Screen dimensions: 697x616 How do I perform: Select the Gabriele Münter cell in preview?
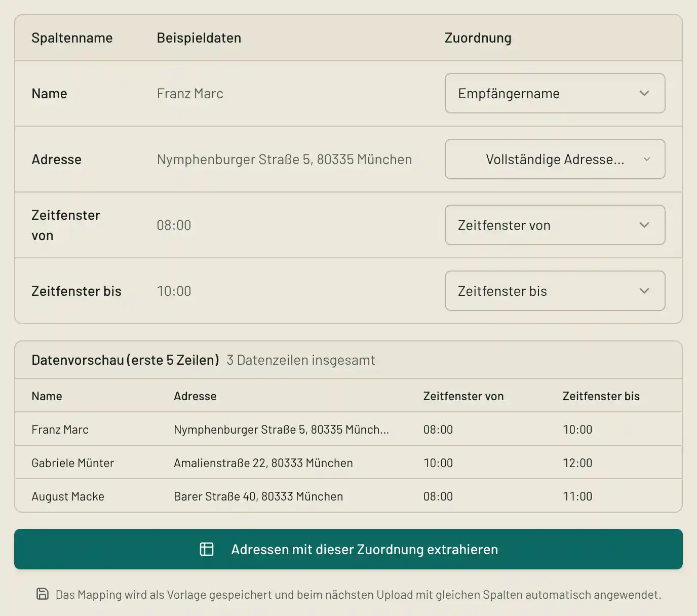point(72,463)
